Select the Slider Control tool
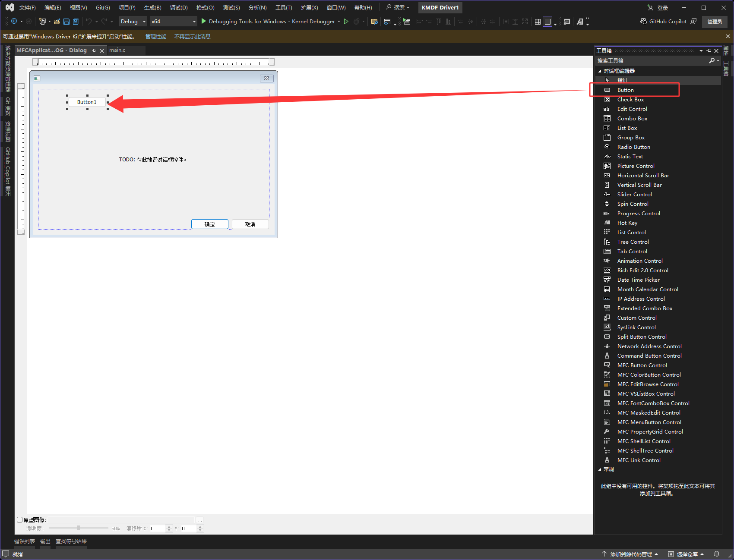 (x=658, y=194)
